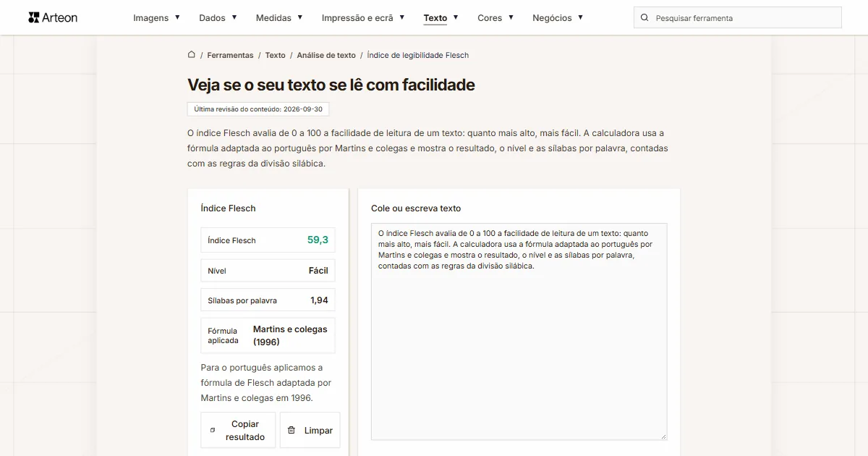Open the Texto menu
The image size is (868, 456).
coord(435,17)
